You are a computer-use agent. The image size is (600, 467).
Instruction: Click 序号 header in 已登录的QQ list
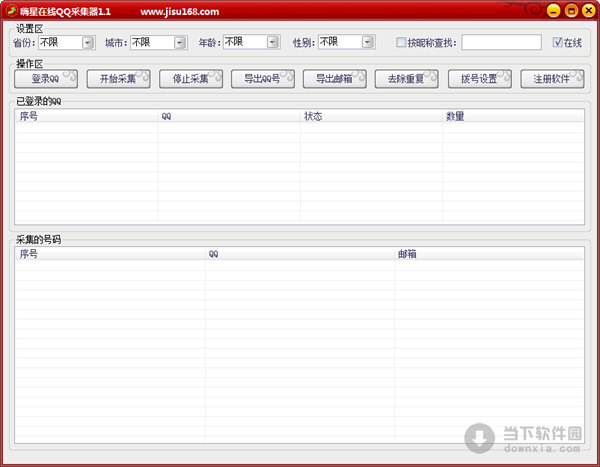[86, 116]
